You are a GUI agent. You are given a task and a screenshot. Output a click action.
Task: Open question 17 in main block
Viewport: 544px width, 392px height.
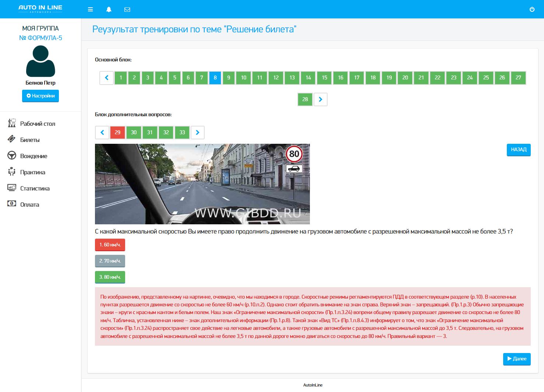tap(357, 78)
